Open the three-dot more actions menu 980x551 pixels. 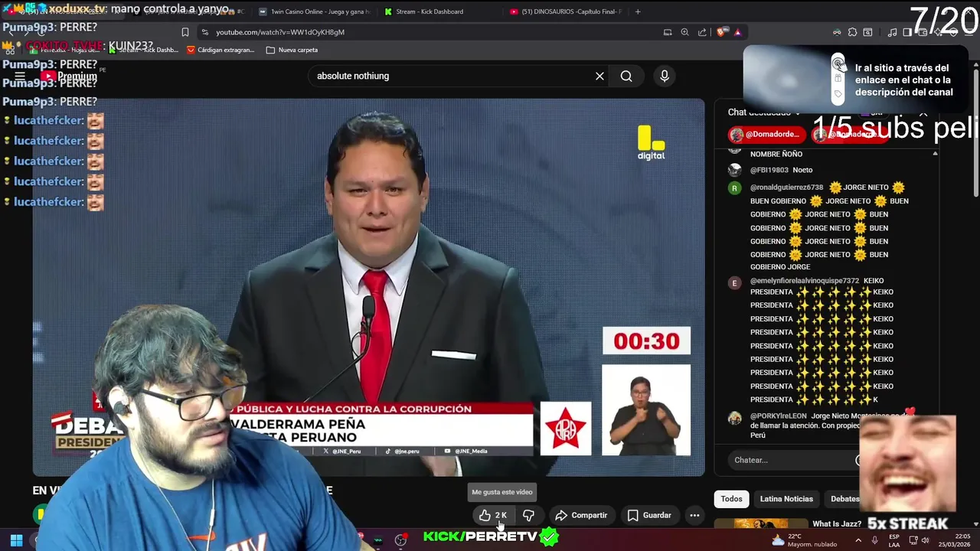pyautogui.click(x=694, y=515)
